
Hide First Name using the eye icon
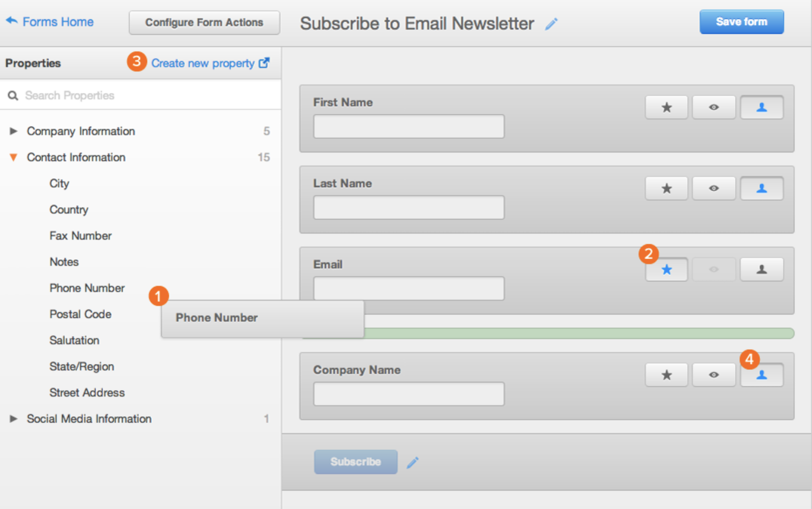[x=714, y=107]
